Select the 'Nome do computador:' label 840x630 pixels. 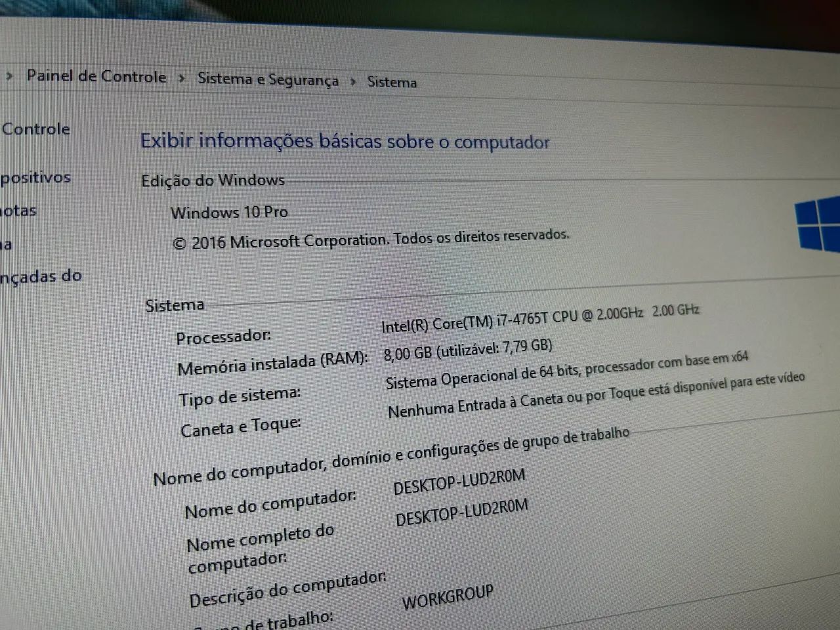(x=270, y=504)
